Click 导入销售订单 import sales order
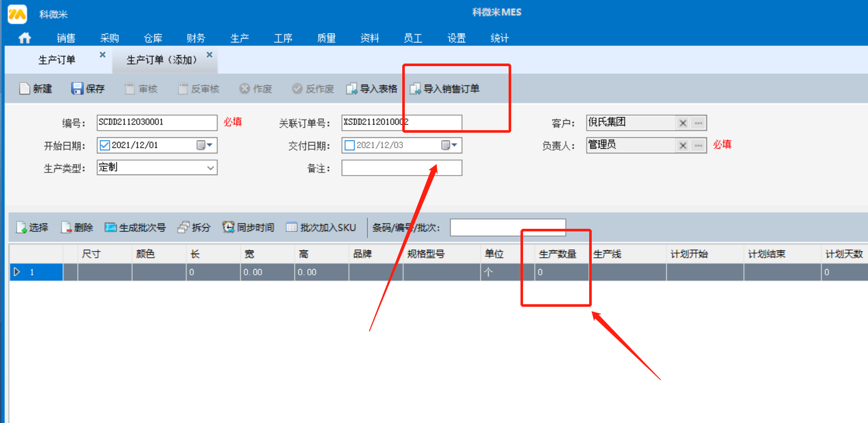Viewport: 868px width, 423px height. [415, 89]
